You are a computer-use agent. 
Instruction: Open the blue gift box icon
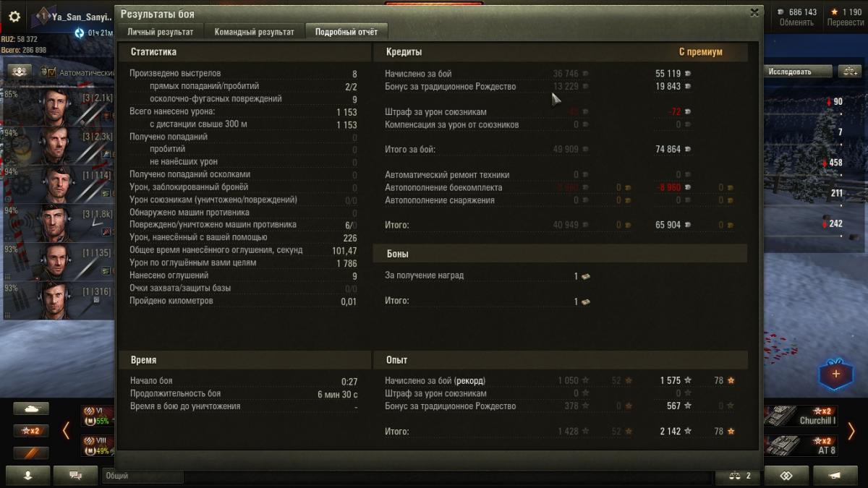(836, 374)
